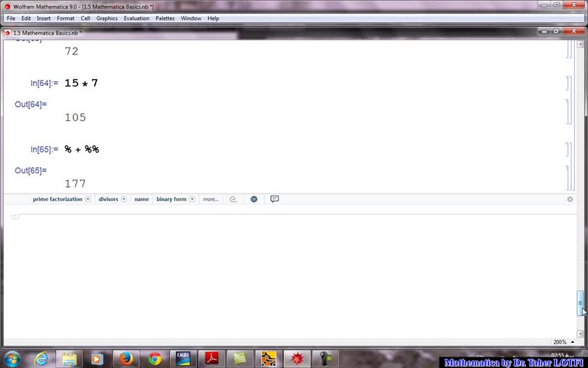Minimize the 1.5 Mathematica Basics notebook window

[x=544, y=31]
